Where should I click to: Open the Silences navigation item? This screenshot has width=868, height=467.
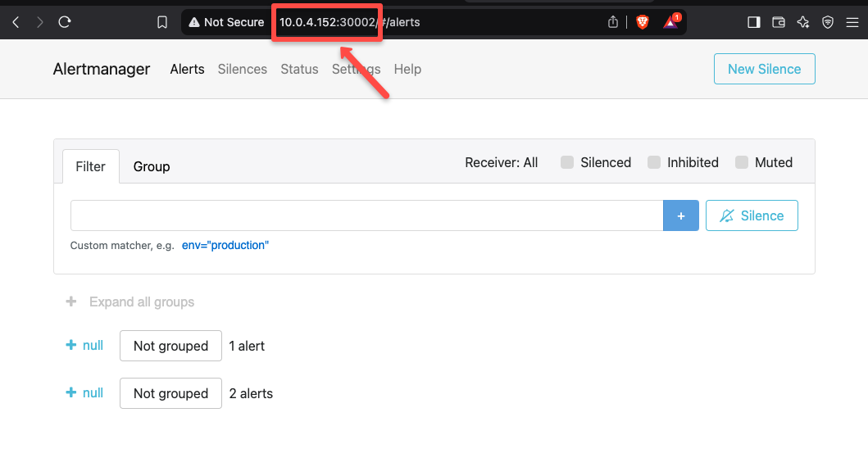click(243, 69)
